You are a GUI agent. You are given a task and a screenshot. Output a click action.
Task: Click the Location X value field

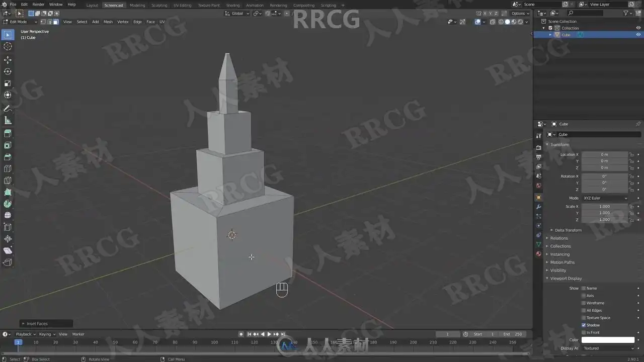pyautogui.click(x=605, y=155)
